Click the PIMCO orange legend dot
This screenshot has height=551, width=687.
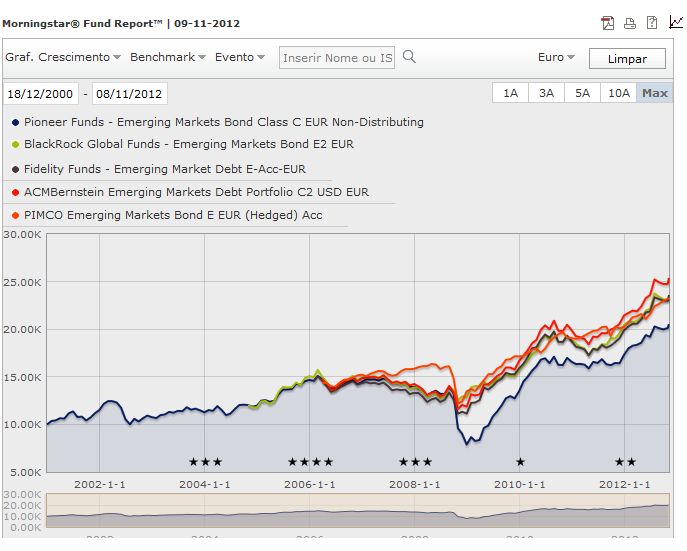15,215
